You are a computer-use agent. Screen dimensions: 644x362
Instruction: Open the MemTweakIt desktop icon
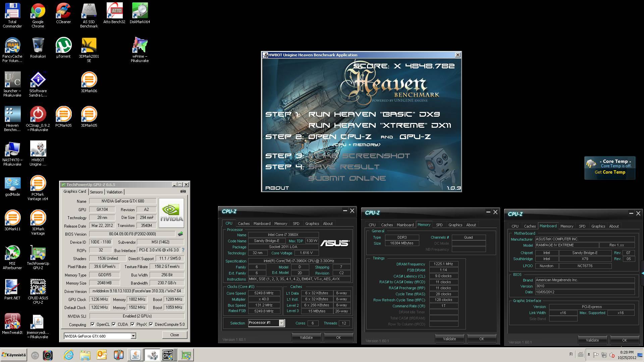click(12, 324)
